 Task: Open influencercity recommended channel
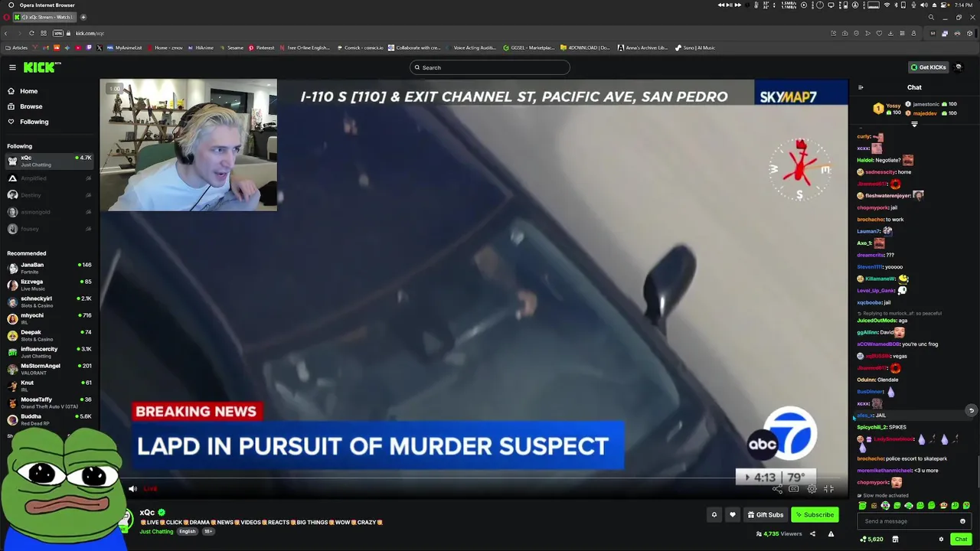point(49,352)
